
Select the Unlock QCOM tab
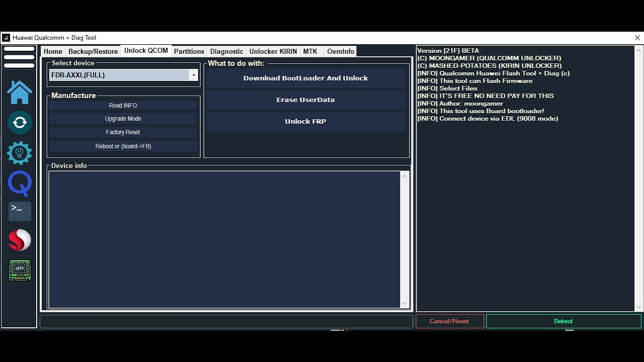[146, 51]
